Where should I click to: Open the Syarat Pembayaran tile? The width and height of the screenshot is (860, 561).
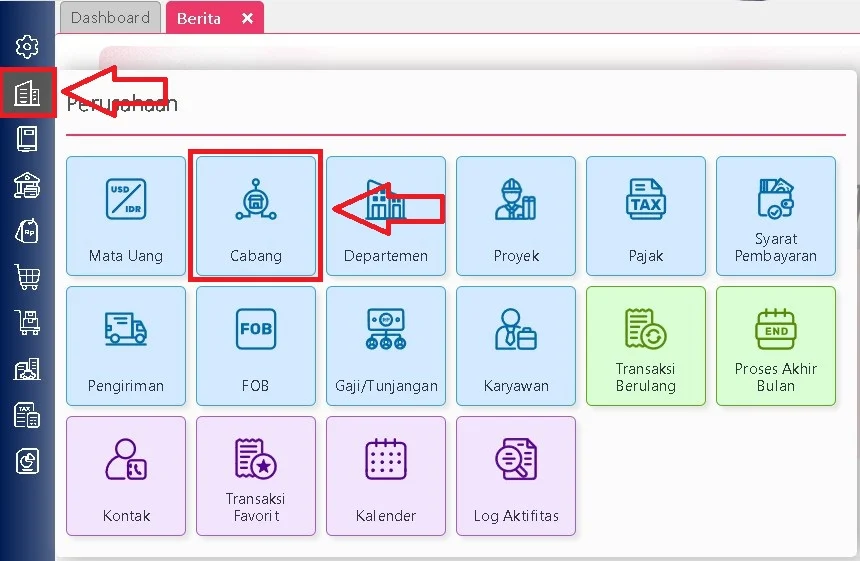coord(776,216)
